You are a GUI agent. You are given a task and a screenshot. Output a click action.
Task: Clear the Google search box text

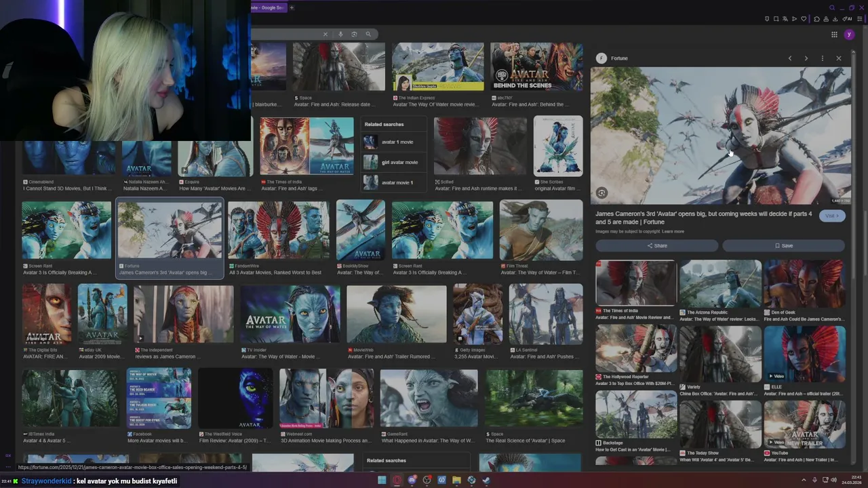pos(325,34)
